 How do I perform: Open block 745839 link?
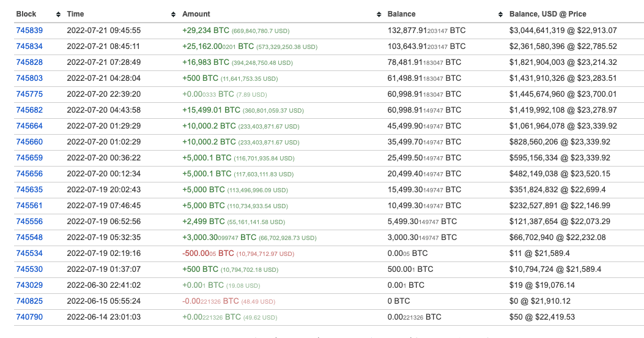coord(29,30)
